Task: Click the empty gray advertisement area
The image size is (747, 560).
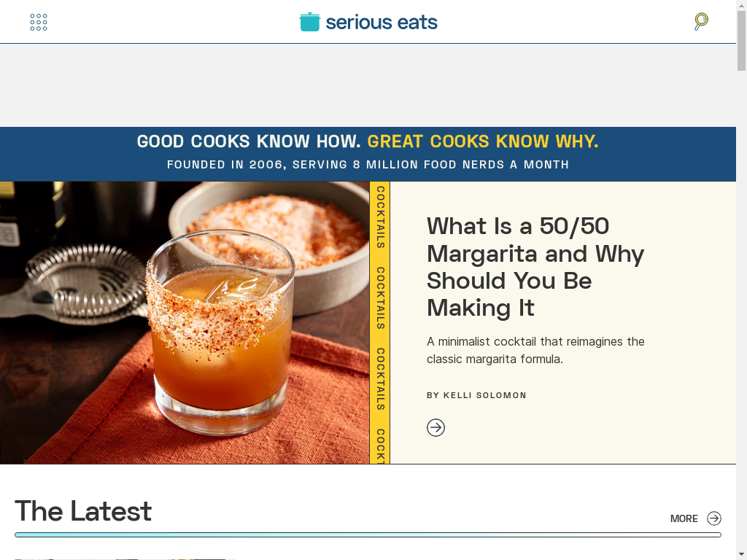Action: (368, 85)
